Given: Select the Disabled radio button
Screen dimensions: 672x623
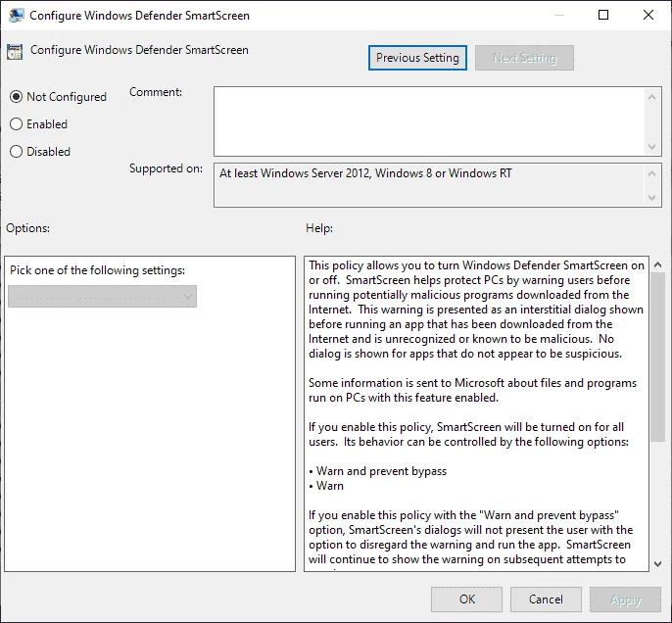Looking at the screenshot, I should [16, 152].
